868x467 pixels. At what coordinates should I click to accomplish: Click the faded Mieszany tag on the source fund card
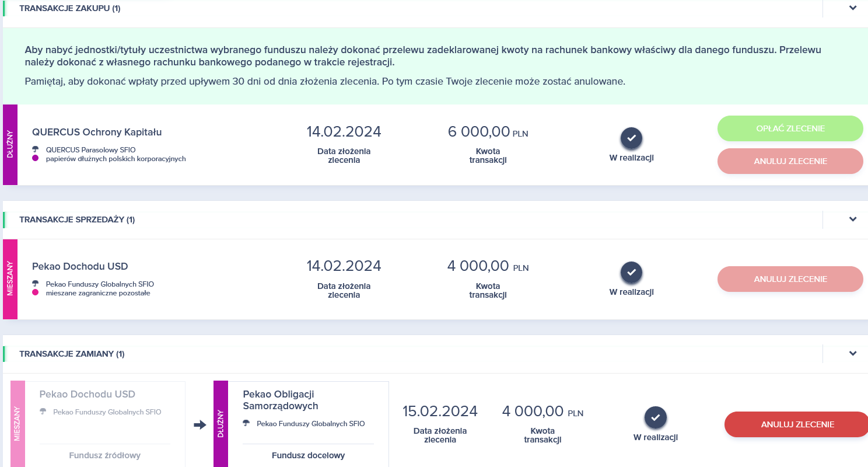tap(17, 424)
